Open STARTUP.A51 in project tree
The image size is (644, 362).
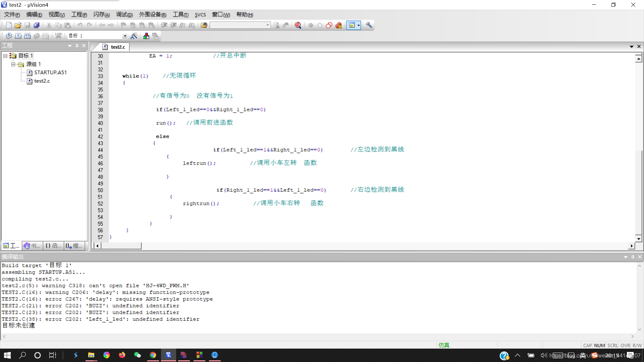coord(50,72)
